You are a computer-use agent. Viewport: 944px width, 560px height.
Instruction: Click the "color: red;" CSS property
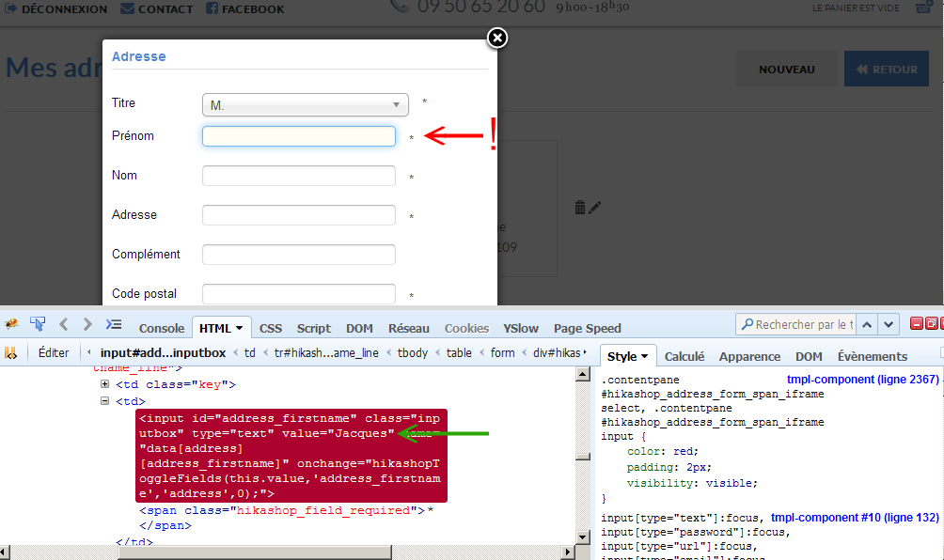pos(662,451)
